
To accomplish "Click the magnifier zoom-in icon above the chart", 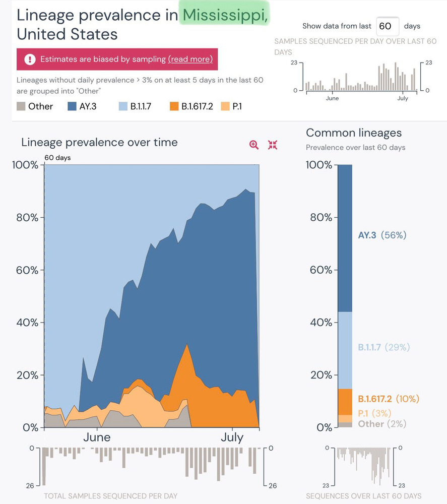I will [x=254, y=145].
